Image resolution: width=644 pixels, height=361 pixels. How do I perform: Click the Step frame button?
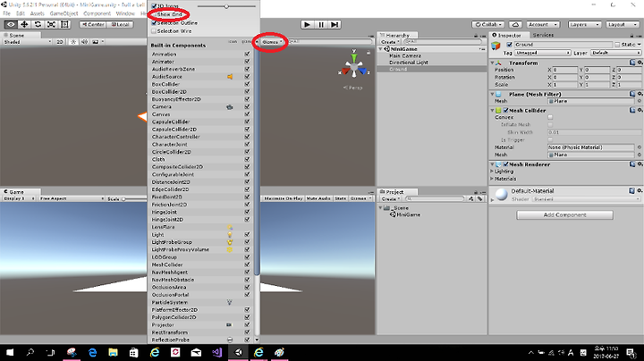pos(335,25)
